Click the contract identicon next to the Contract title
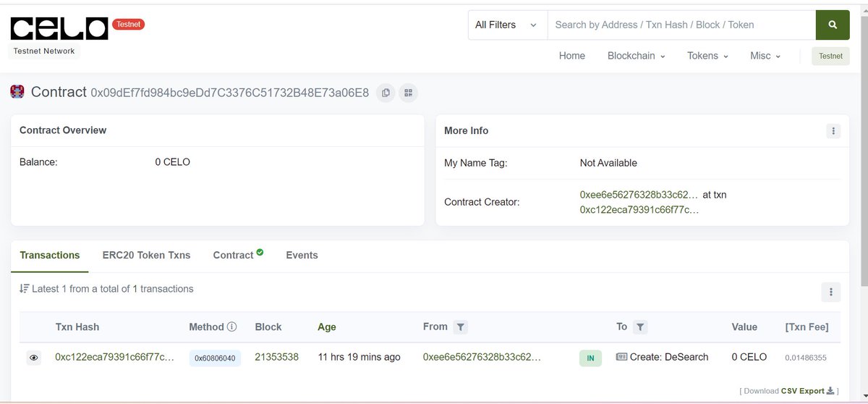This screenshot has width=868, height=404. (x=17, y=92)
